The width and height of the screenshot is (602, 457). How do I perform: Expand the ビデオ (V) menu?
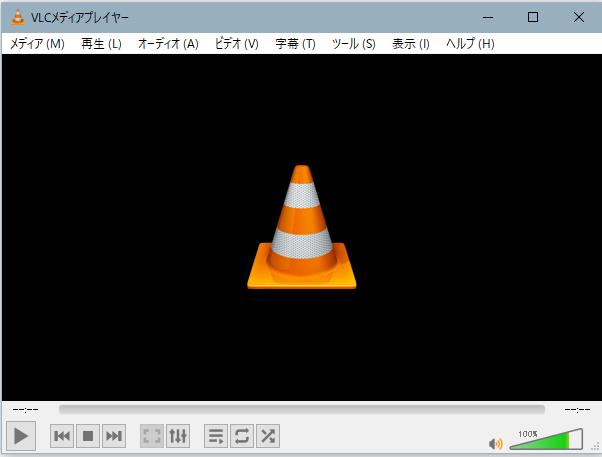(236, 44)
